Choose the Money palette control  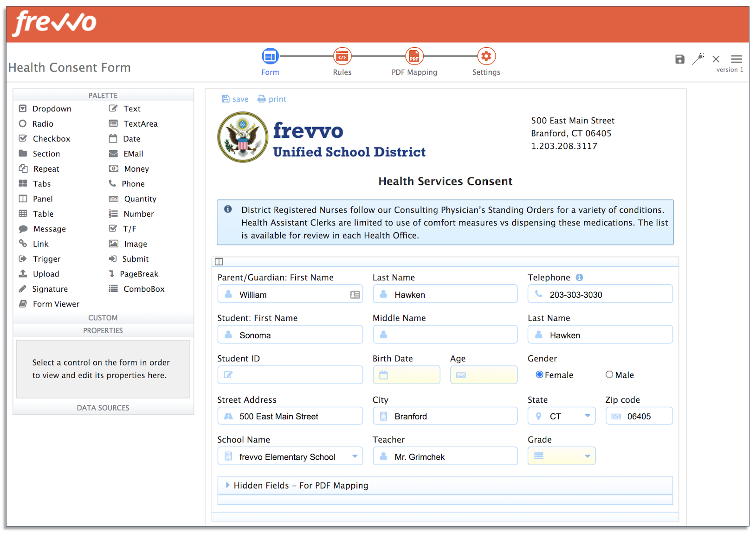click(129, 169)
